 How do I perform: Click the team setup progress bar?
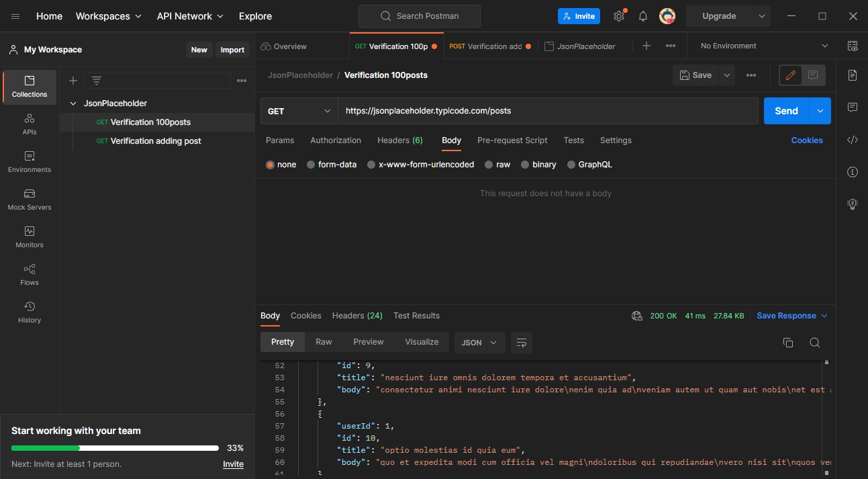[x=115, y=448]
